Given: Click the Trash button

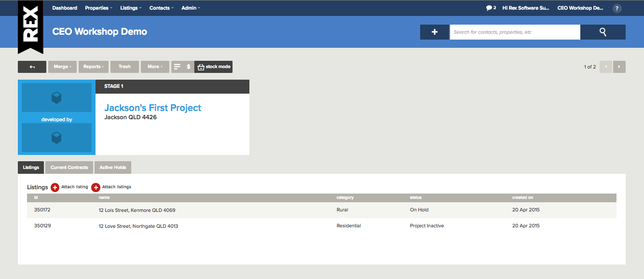Looking at the screenshot, I should coord(124,67).
